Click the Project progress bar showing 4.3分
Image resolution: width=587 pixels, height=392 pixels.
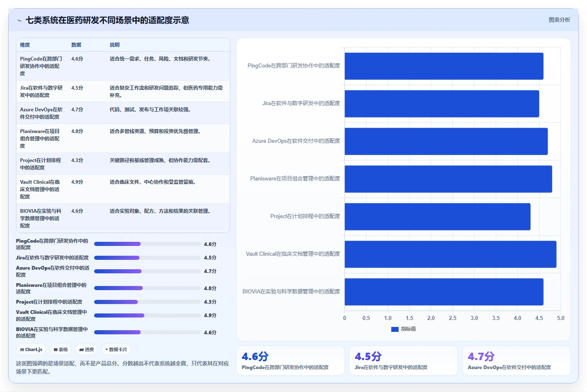tap(147, 302)
